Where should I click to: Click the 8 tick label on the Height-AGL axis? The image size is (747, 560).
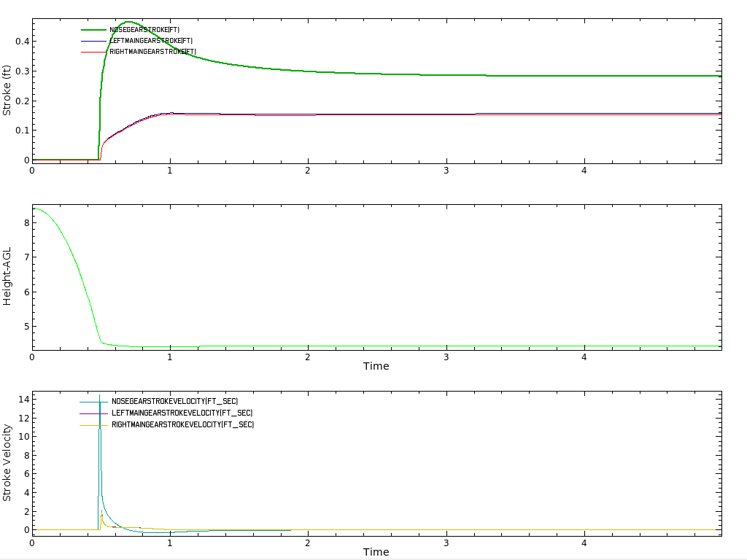25,222
